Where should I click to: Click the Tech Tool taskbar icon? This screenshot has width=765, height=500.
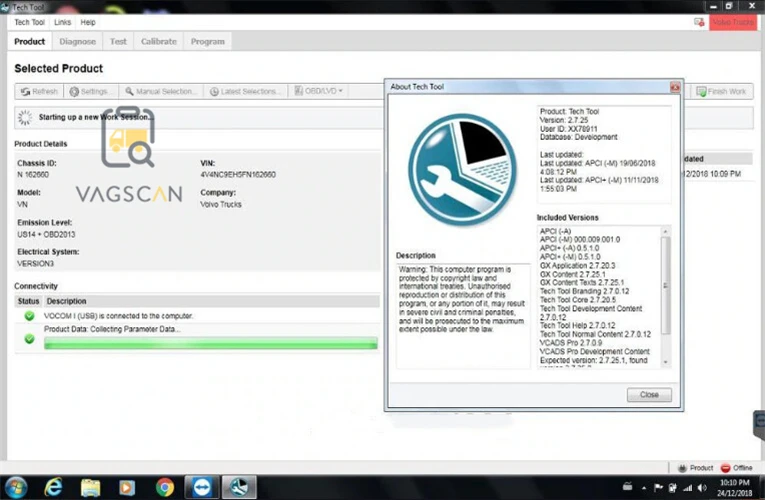239,487
